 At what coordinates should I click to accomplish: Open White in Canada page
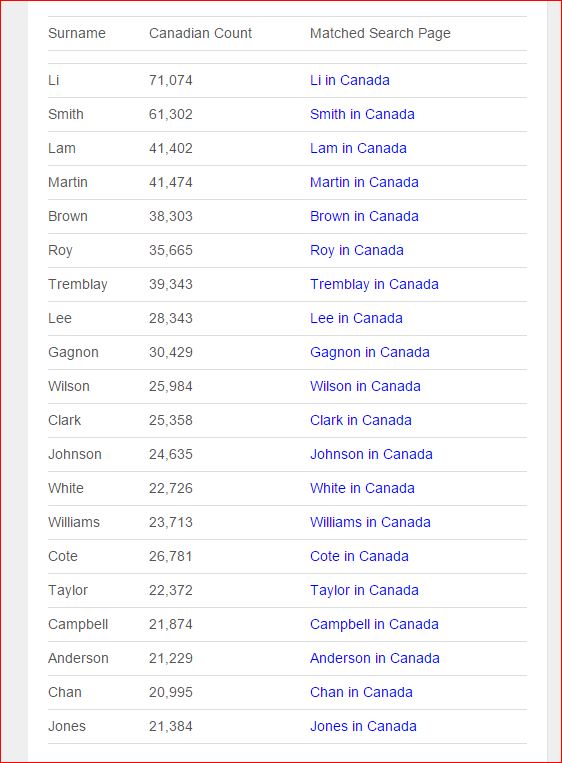point(363,489)
